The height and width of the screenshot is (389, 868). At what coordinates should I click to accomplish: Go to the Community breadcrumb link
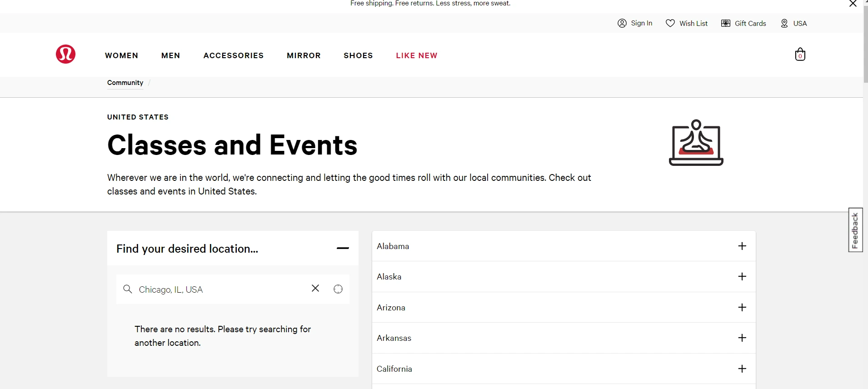pyautogui.click(x=125, y=83)
